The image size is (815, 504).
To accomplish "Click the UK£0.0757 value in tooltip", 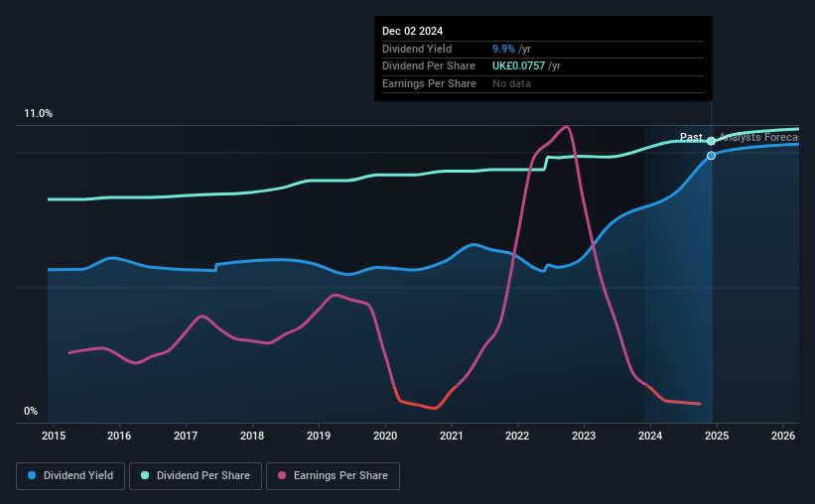I will [x=519, y=66].
